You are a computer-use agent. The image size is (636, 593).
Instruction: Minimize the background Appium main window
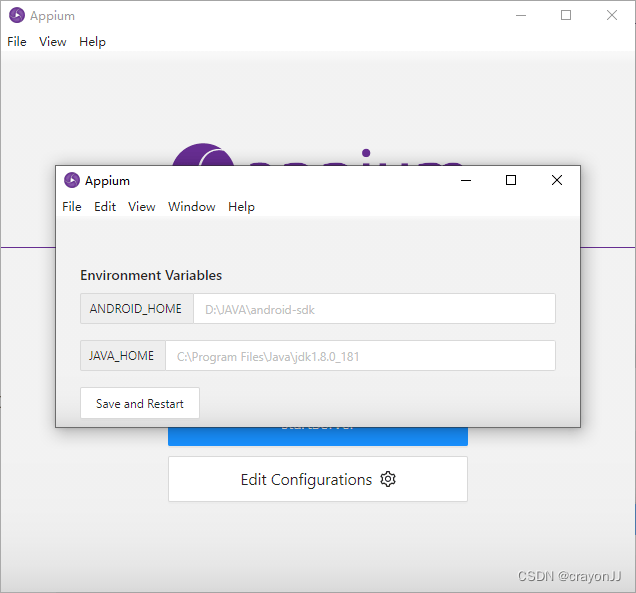click(521, 15)
